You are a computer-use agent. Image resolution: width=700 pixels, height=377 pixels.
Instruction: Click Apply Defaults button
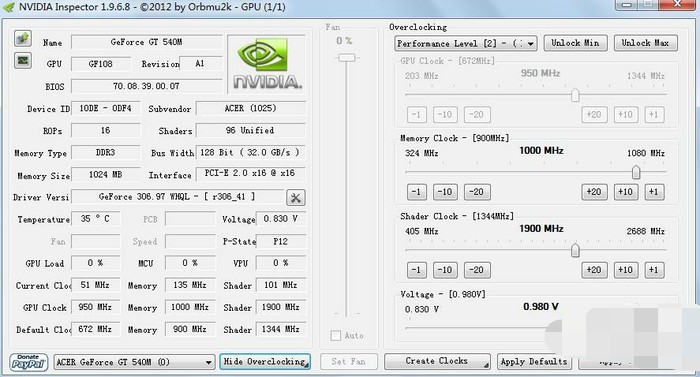(x=534, y=361)
